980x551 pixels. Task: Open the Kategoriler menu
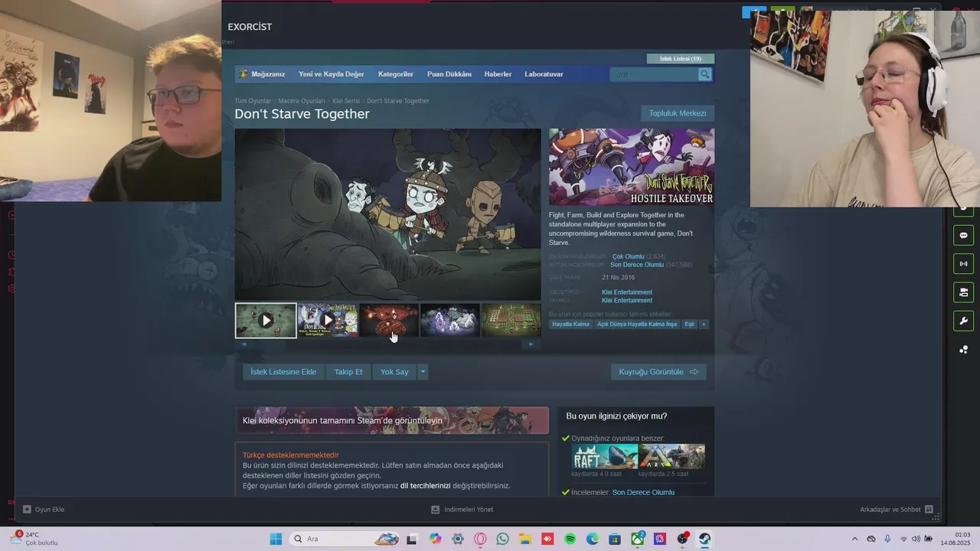396,74
